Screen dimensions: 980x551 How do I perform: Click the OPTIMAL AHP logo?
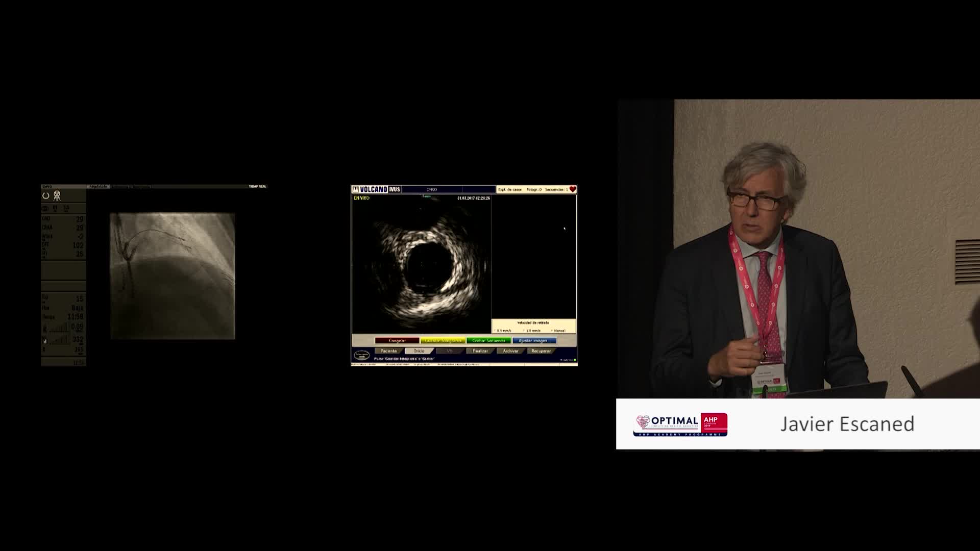[x=680, y=424]
